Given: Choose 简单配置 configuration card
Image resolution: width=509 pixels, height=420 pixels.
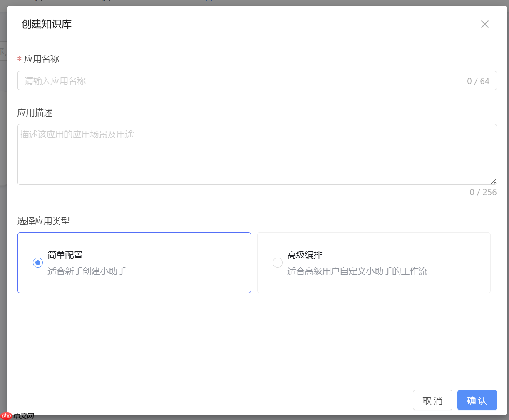Looking at the screenshot, I should 134,263.
